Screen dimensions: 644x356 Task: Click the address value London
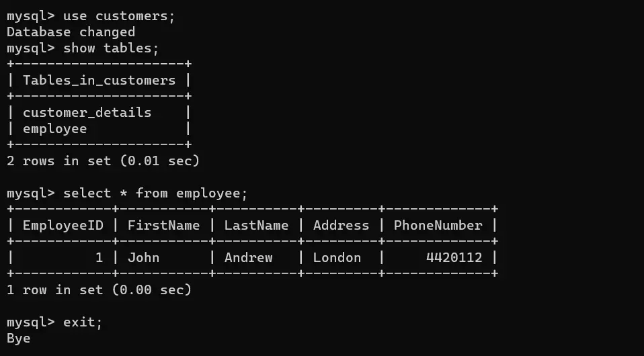337,257
